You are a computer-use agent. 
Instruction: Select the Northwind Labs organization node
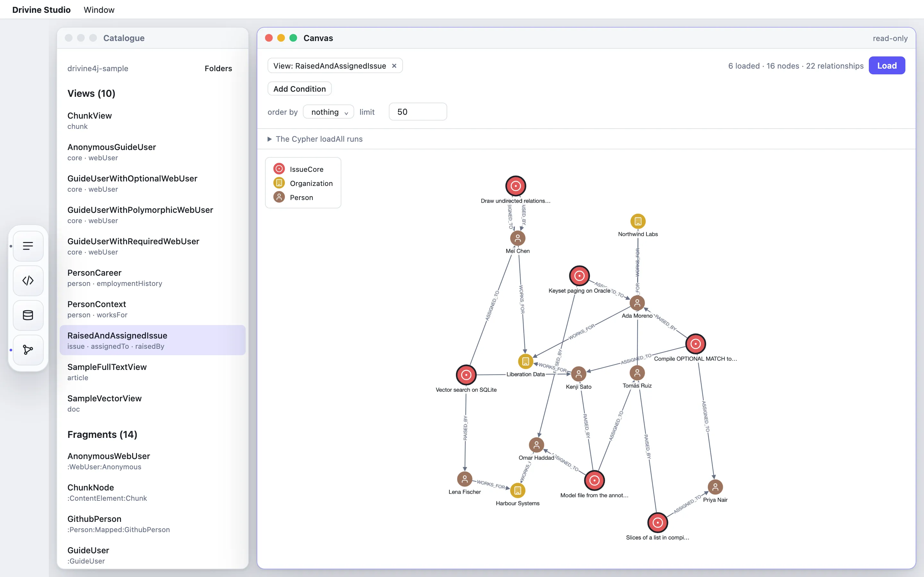tap(637, 221)
